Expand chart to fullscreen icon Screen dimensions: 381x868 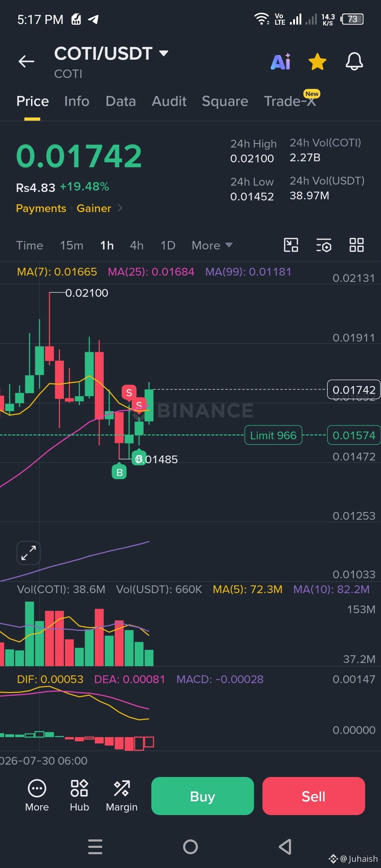(29, 553)
